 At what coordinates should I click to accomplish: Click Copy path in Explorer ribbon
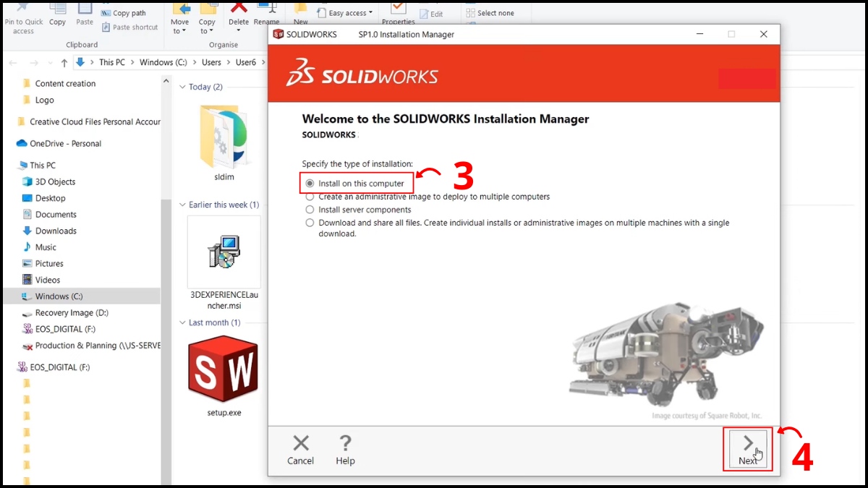124,13
